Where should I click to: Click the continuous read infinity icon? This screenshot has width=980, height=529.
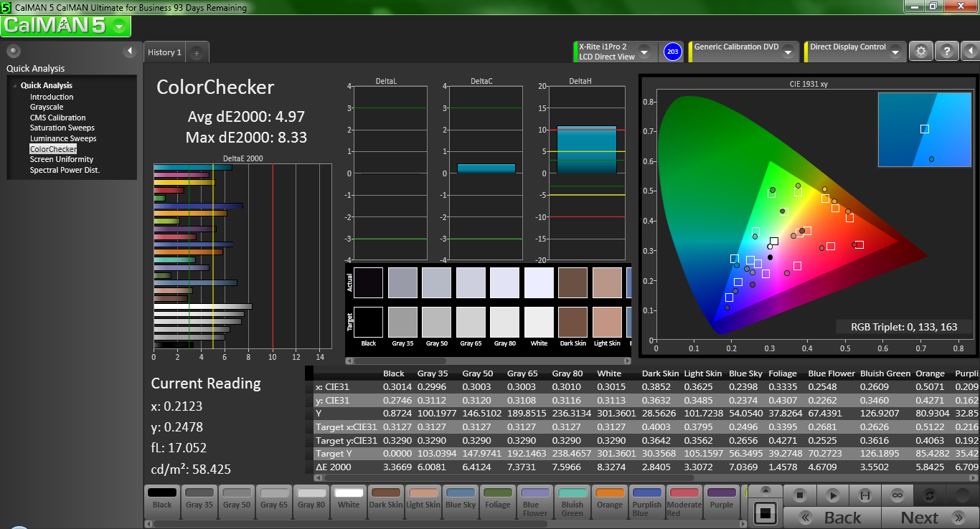coord(897,495)
